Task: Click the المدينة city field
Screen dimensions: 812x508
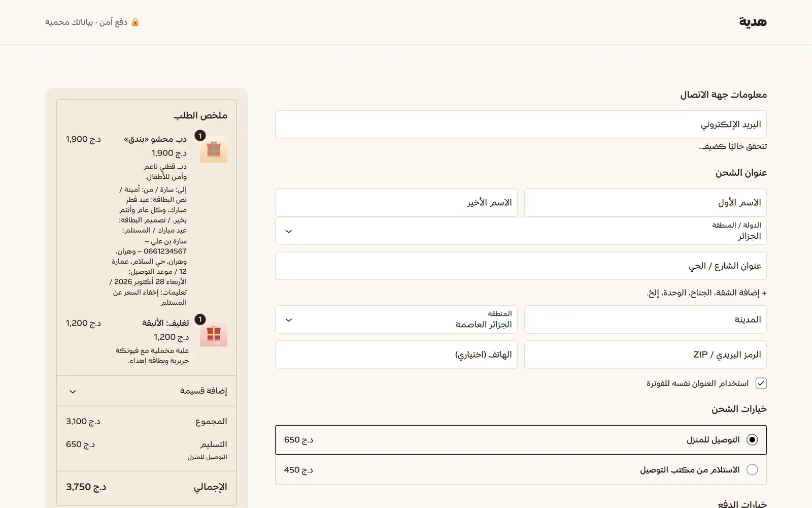Action: [x=646, y=320]
